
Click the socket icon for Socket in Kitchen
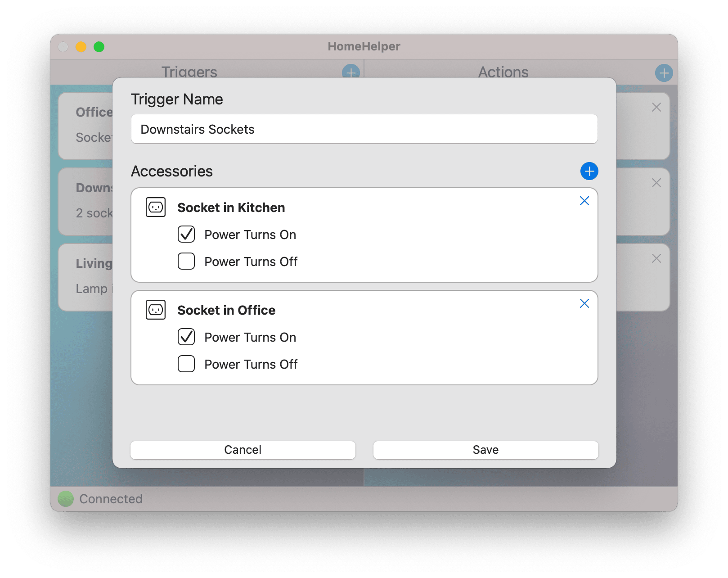click(x=155, y=208)
